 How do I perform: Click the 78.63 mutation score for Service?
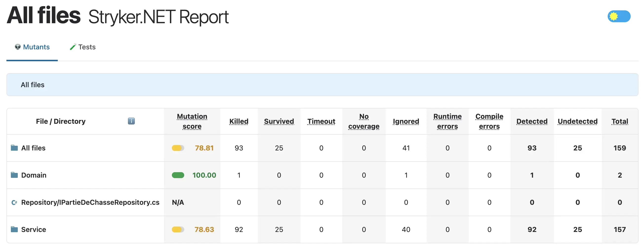[x=204, y=229]
